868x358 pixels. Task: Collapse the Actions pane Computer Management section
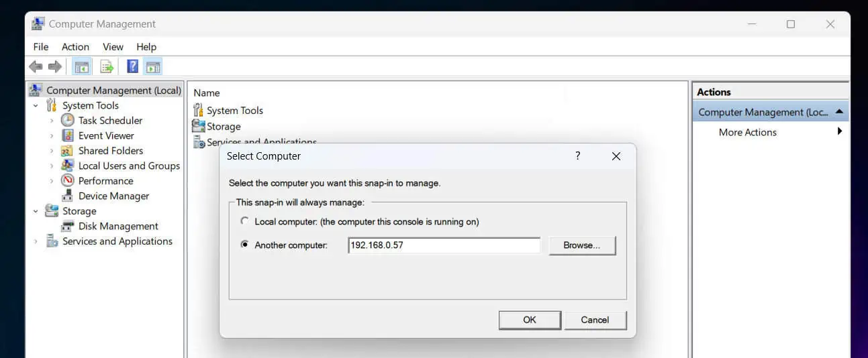(840, 112)
